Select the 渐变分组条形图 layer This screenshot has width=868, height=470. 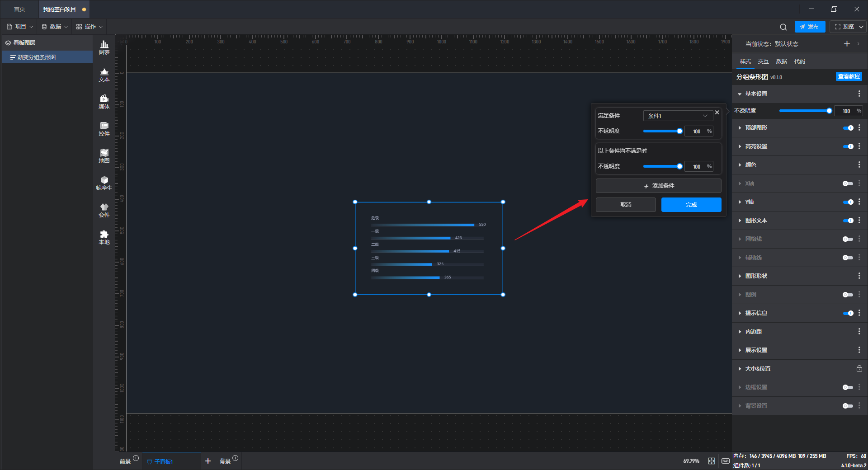click(x=47, y=57)
